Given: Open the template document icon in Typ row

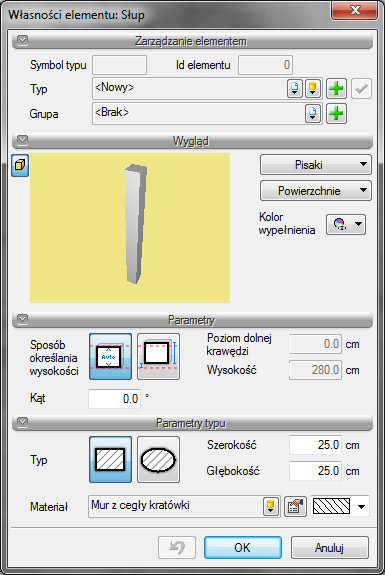Looking at the screenshot, I should coord(295,88).
